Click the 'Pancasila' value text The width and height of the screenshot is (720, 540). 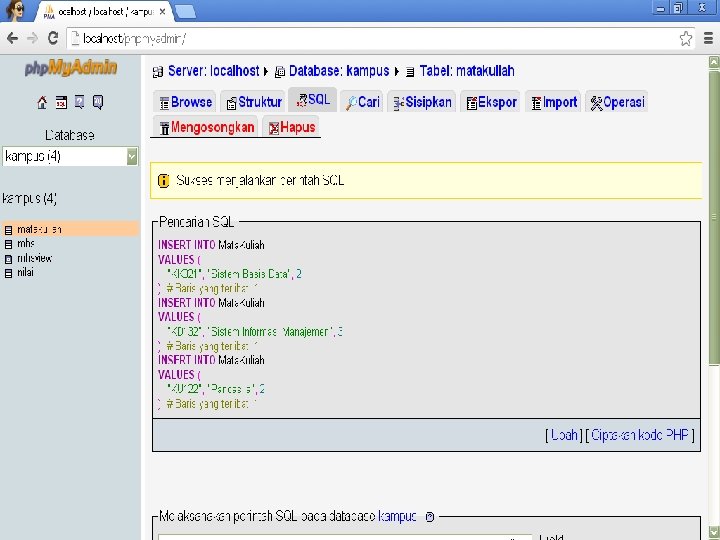tap(231, 389)
